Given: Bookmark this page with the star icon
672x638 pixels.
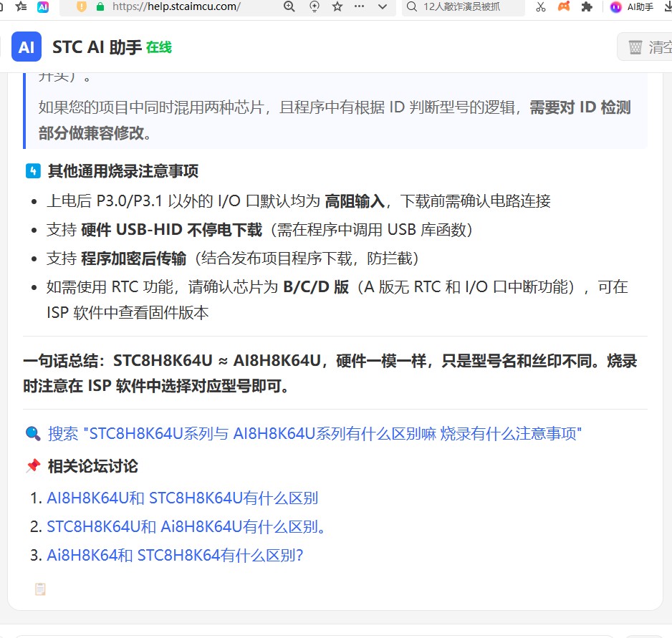Looking at the screenshot, I should tap(337, 6).
